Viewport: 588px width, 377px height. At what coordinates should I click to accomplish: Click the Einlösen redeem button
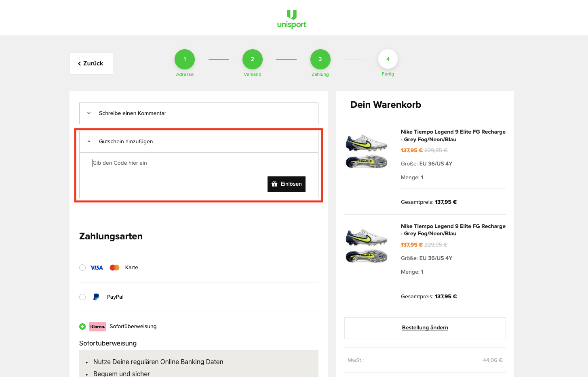coord(287,184)
